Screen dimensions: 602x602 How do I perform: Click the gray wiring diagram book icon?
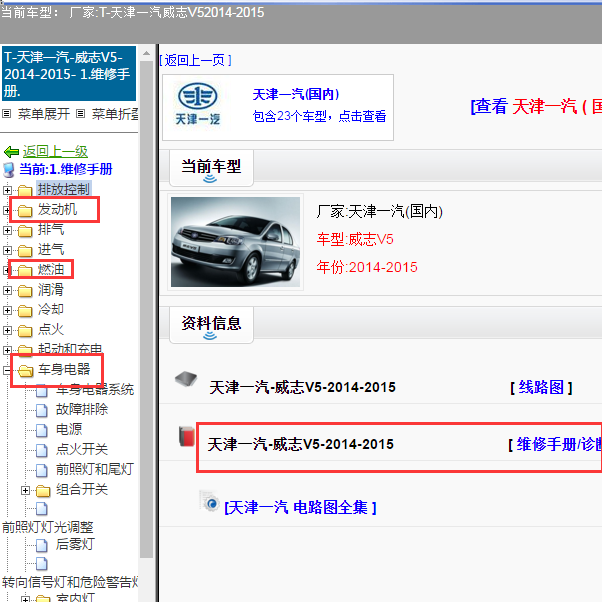(186, 379)
